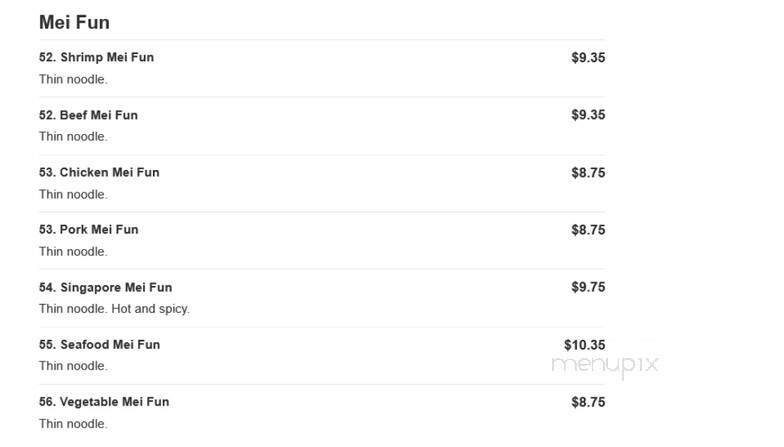
Task: Click the menupix watermark logo
Action: pos(604,365)
